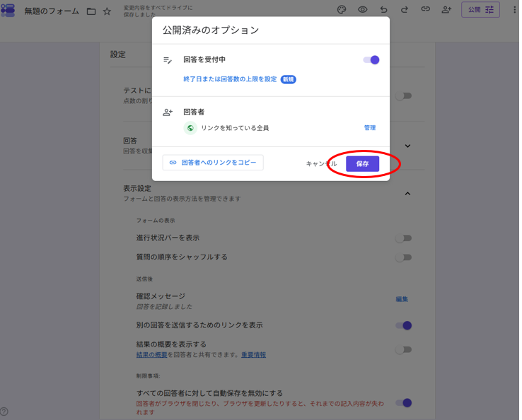Screen dimensions: 522x420
Task: Click the undo arrow icon
Action: point(384,10)
